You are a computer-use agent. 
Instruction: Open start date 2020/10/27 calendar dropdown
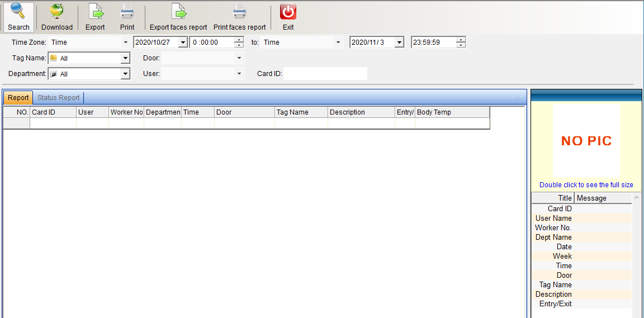coord(182,42)
